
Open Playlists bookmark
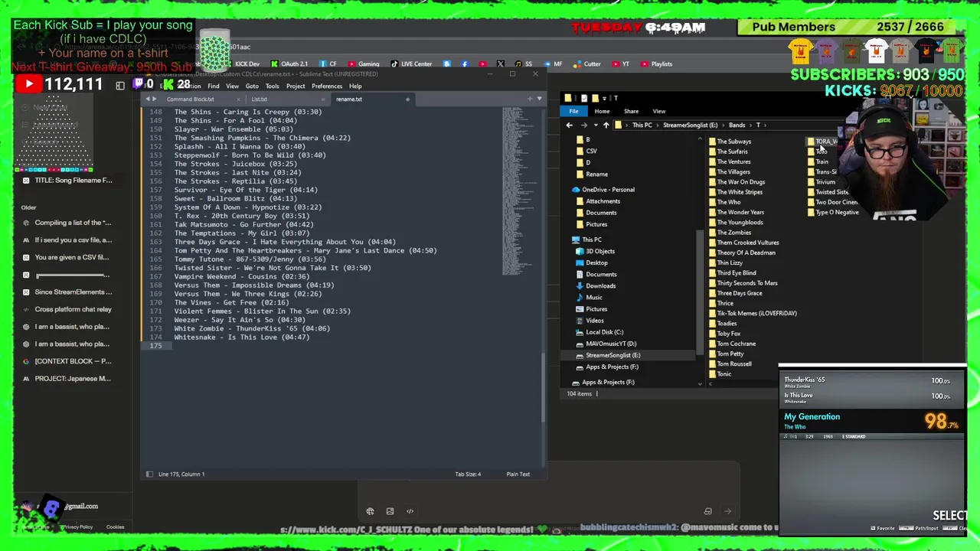click(x=657, y=64)
